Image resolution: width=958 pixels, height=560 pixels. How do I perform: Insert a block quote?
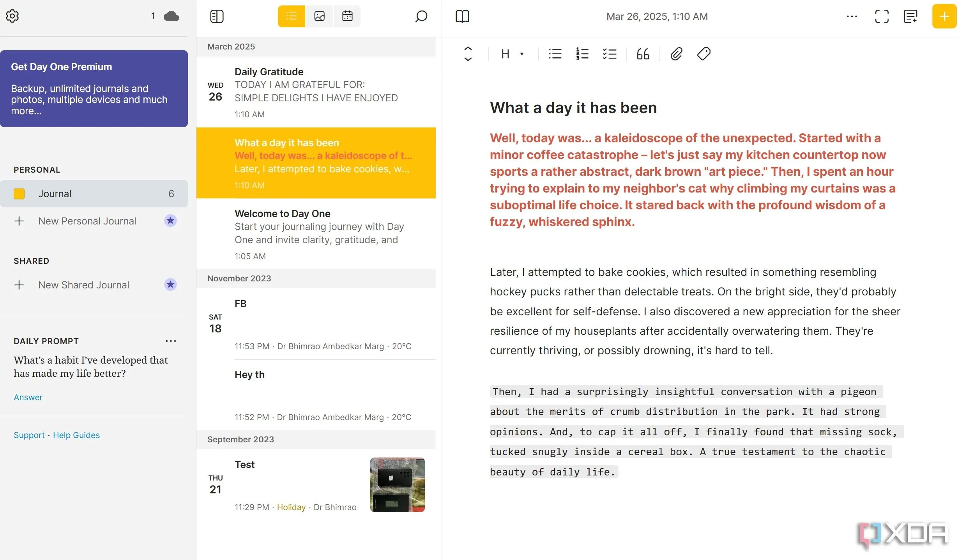click(x=643, y=54)
